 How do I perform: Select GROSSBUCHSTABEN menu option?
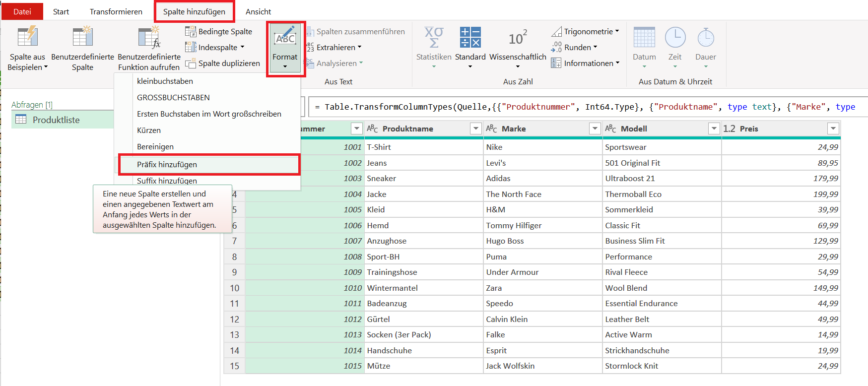click(x=173, y=98)
